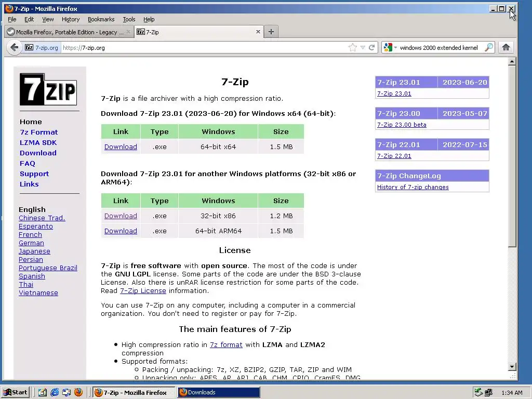Open the File menu

[12, 19]
